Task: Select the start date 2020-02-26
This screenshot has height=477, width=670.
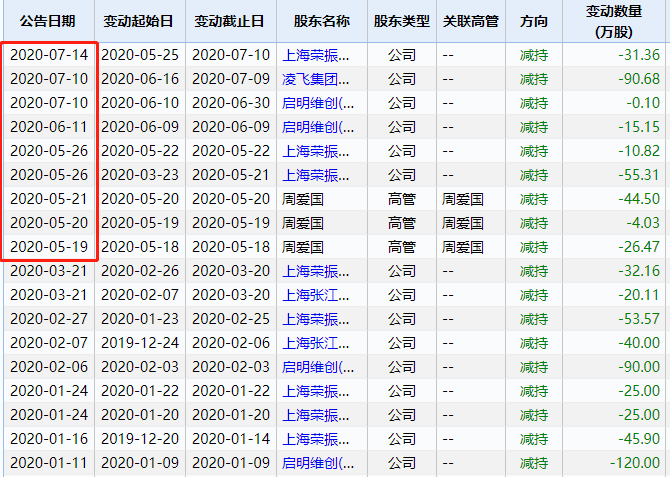Action: [140, 271]
